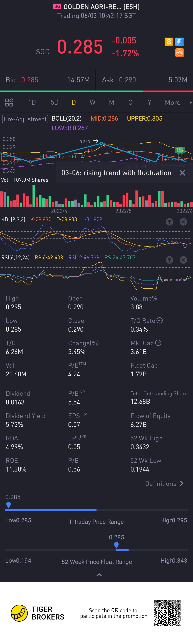
Task: Open KDJ(9,3,3) indicator settings
Action: tap(13, 219)
